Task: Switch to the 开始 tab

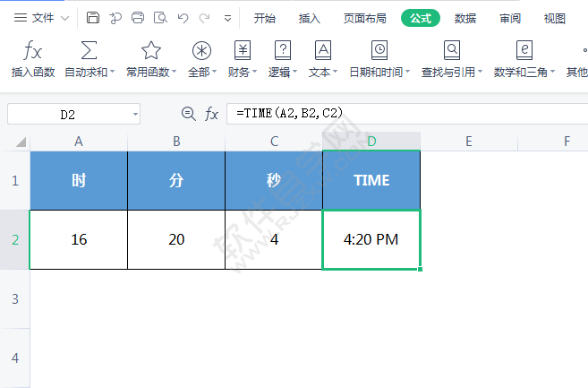Action: [x=264, y=18]
